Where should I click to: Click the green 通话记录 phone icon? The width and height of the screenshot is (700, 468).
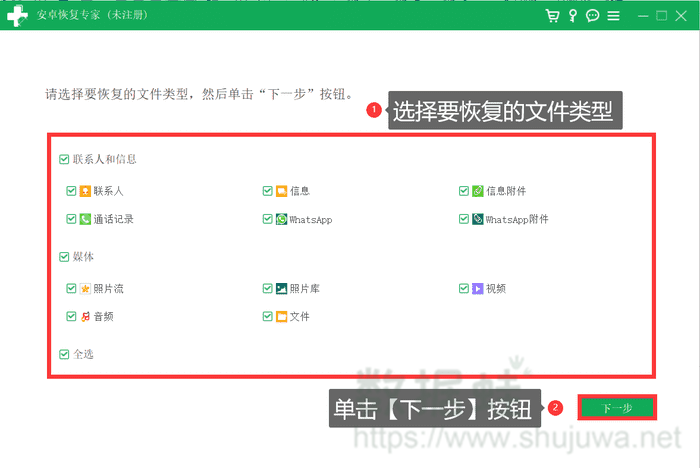click(x=85, y=219)
